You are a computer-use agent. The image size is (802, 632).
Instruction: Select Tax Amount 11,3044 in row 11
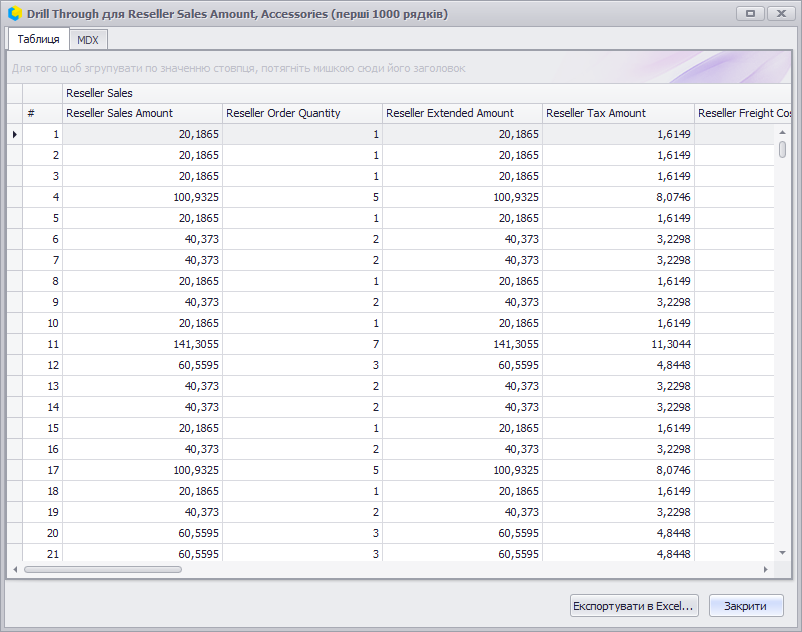[618, 344]
